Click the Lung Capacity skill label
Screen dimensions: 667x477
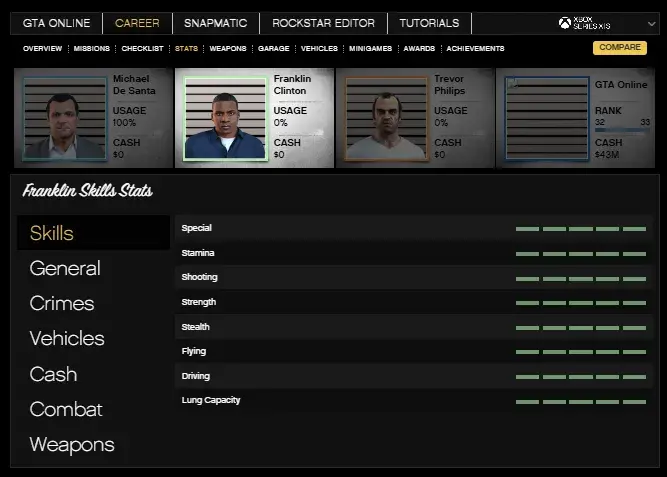(x=211, y=400)
